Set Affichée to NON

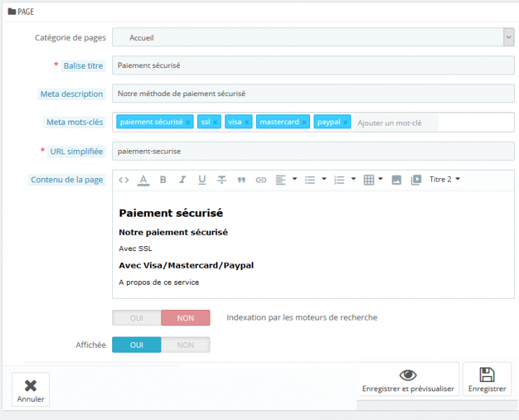[x=186, y=345]
